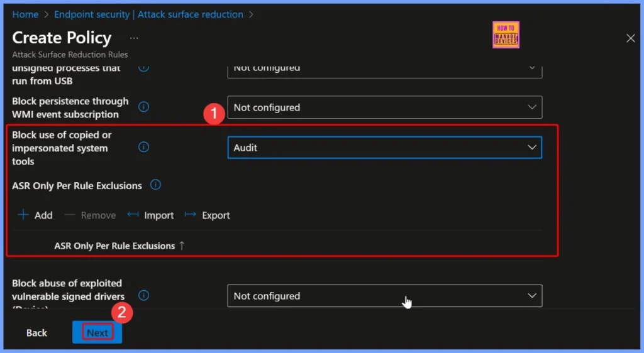The image size is (644, 353).
Task: Open the Audit dropdown for impersonated tools
Action: [x=384, y=148]
